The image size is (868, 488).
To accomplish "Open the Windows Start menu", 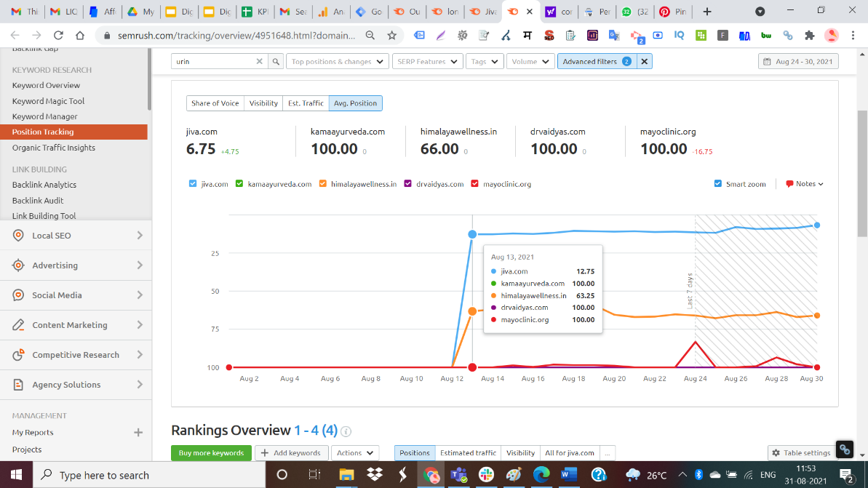I will pyautogui.click(x=16, y=475).
